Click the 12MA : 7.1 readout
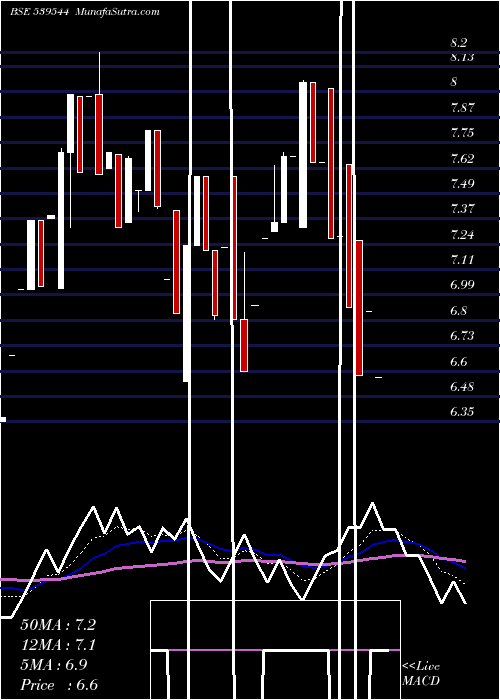Viewport: 500px width, 700px height. pyautogui.click(x=58, y=645)
